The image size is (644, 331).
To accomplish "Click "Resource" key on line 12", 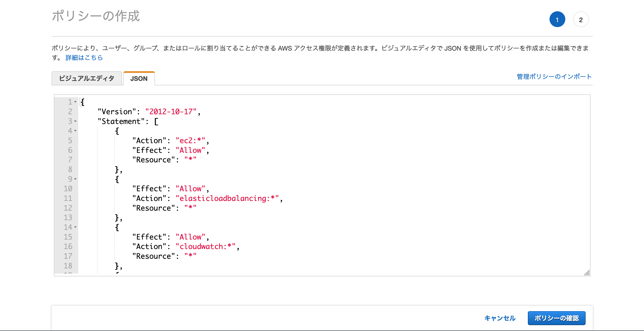I will coord(154,208).
